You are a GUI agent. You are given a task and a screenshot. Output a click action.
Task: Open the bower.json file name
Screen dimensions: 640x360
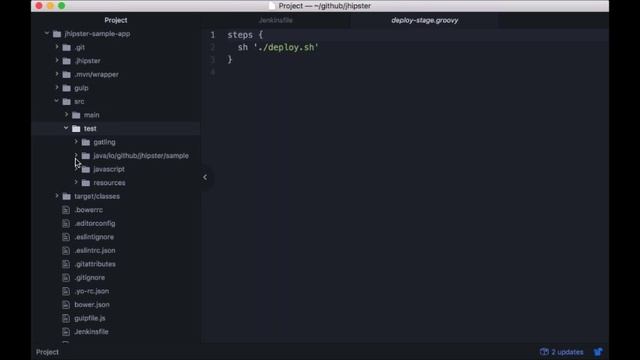coord(92,304)
